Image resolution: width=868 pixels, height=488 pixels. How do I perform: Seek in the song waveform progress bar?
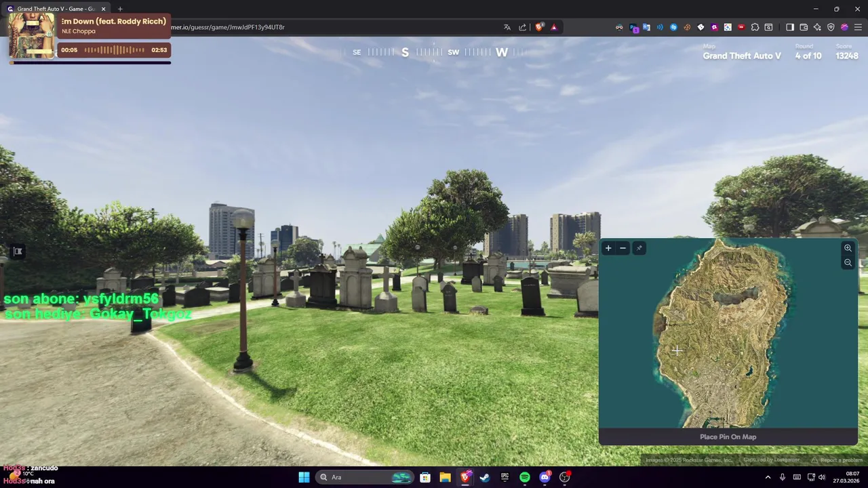114,50
